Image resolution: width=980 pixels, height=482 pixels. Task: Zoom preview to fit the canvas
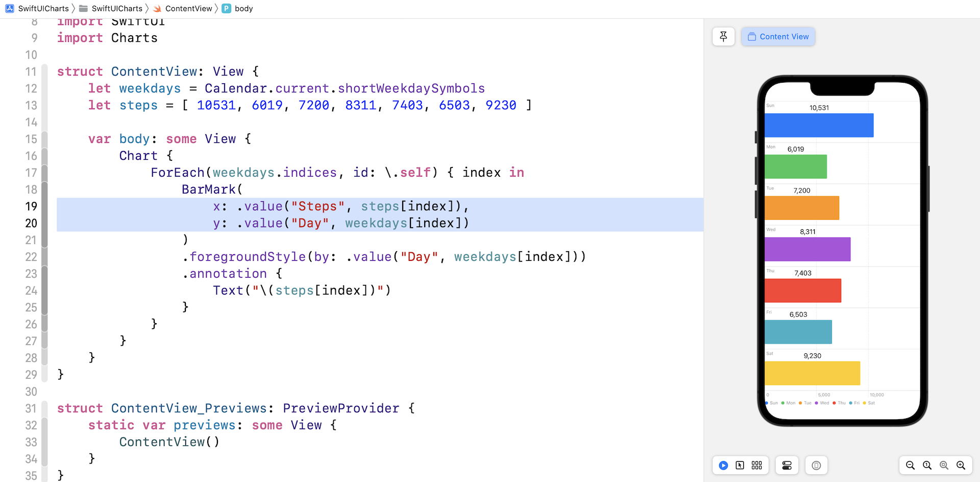944,465
